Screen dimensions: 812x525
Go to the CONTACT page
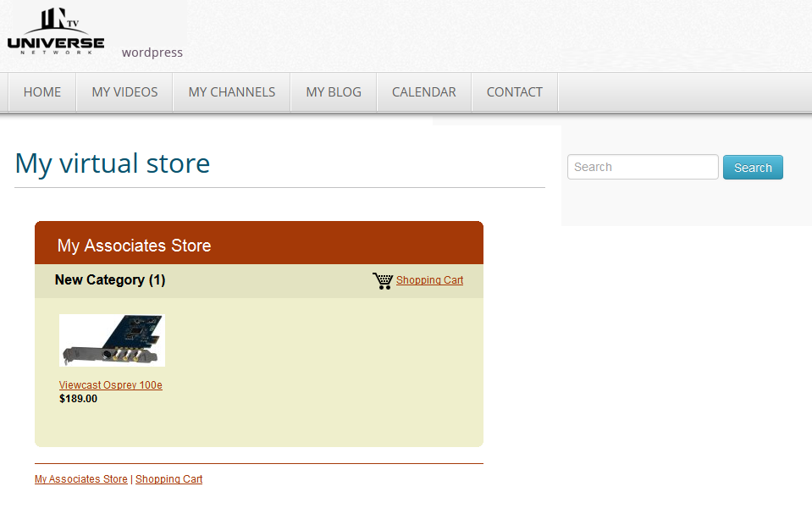pyautogui.click(x=514, y=92)
